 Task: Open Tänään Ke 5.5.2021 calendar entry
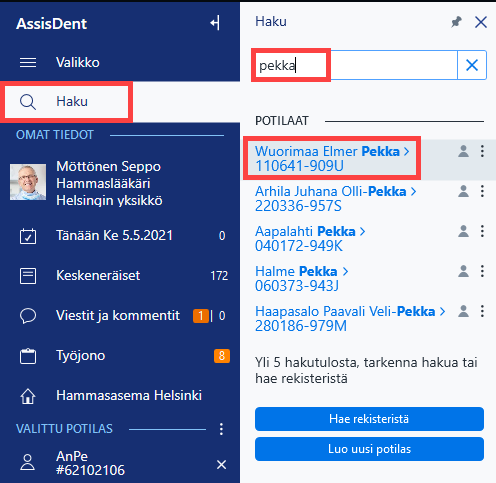click(120, 236)
